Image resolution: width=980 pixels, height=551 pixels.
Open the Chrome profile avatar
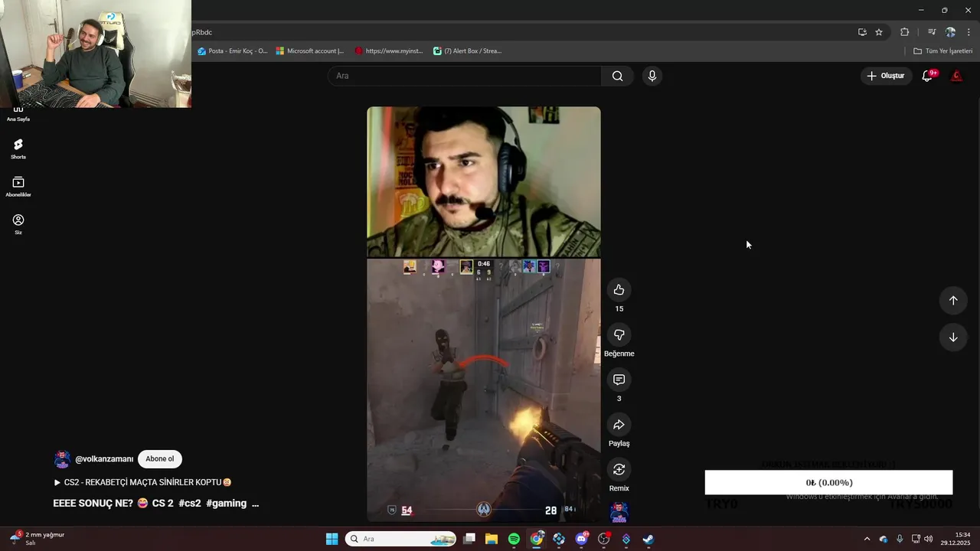pyautogui.click(x=950, y=32)
